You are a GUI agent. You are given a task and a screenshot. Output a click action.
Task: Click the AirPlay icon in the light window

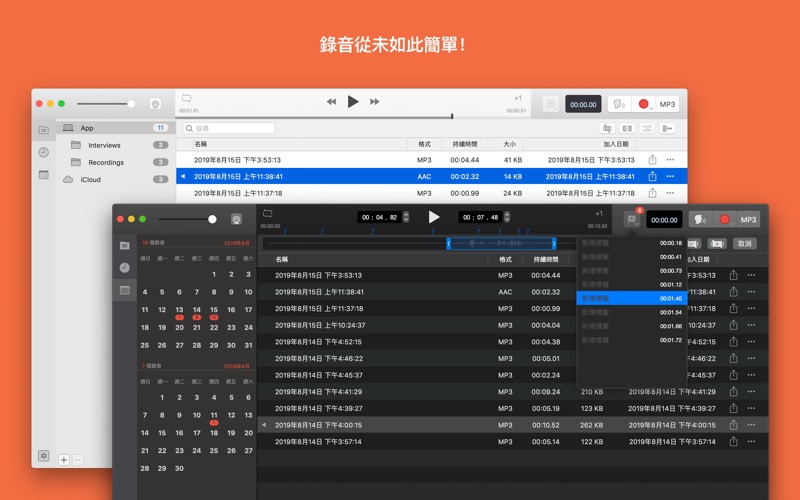(x=156, y=104)
